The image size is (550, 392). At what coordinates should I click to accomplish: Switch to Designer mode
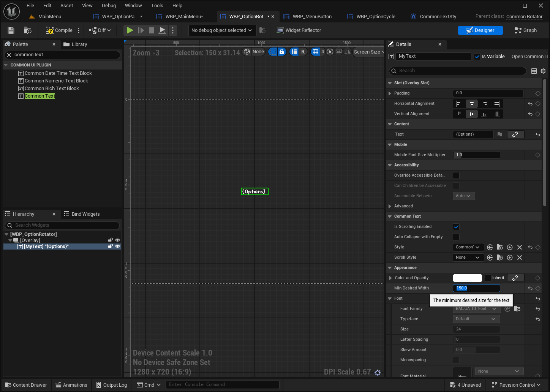[x=480, y=30]
